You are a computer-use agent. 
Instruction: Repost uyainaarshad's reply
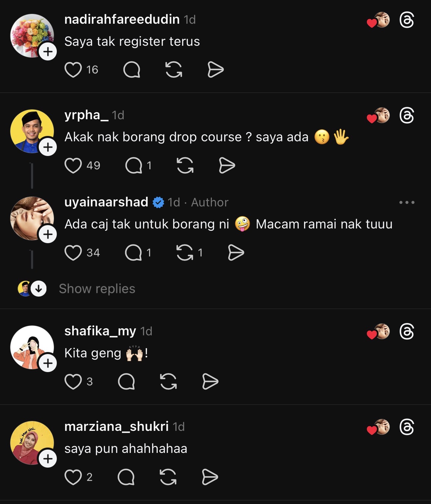[x=185, y=253]
